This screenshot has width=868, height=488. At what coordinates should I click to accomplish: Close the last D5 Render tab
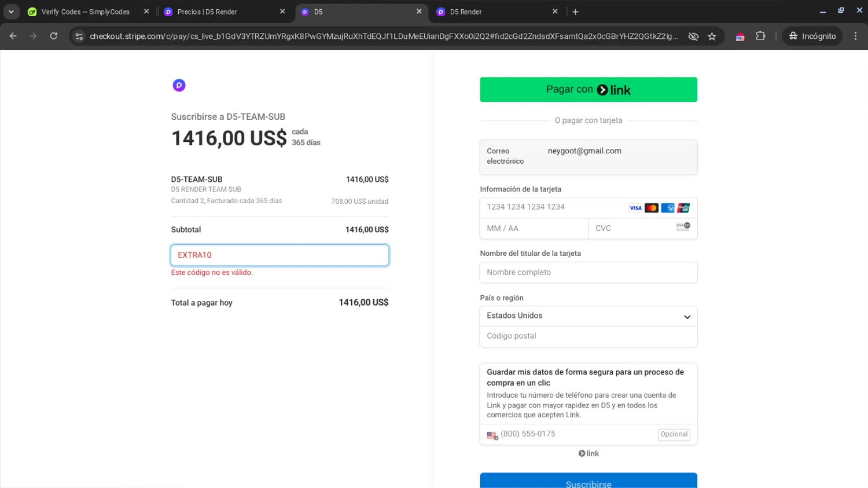tap(555, 12)
